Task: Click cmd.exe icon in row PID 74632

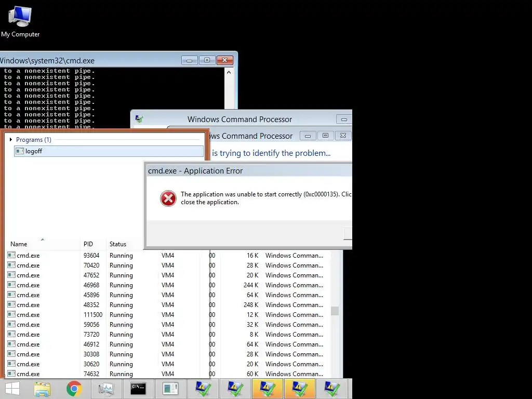Action: [x=11, y=374]
